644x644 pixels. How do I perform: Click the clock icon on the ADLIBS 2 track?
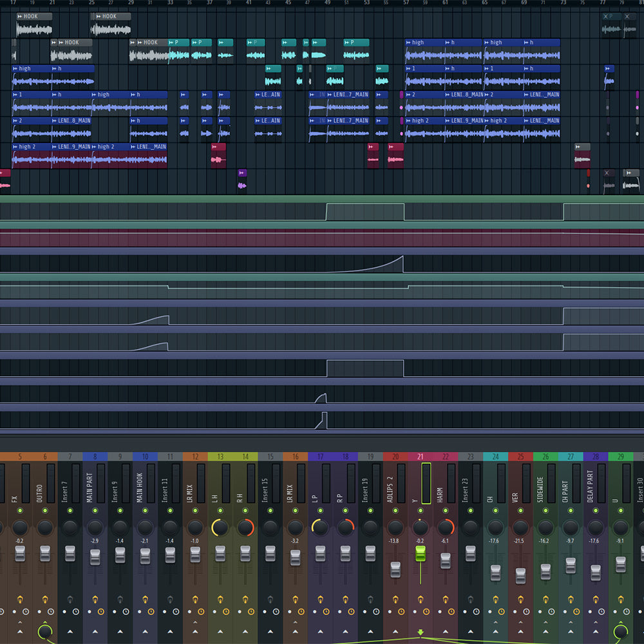coord(401,612)
